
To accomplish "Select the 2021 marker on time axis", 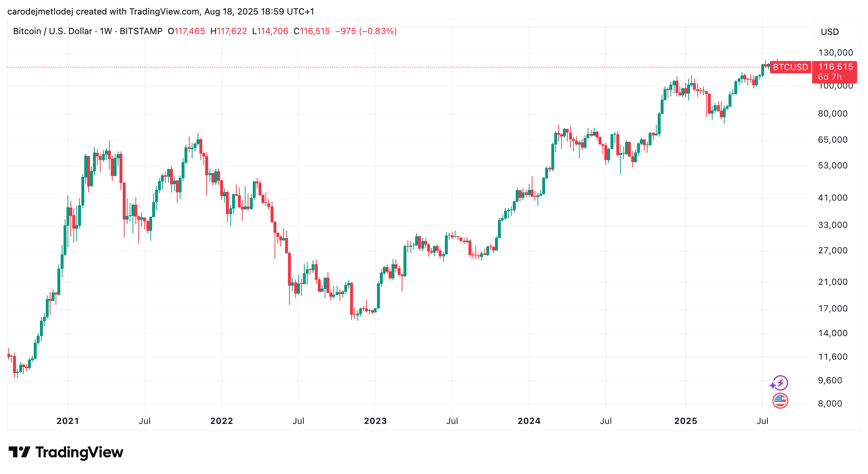I will (68, 421).
